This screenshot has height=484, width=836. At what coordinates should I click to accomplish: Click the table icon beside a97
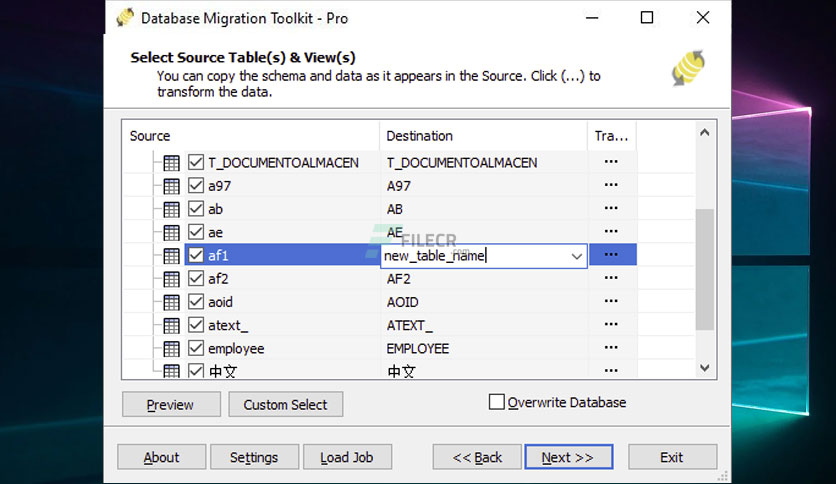click(x=171, y=186)
